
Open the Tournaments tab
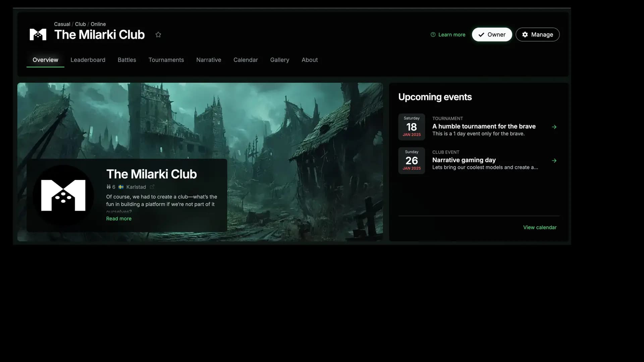166,60
